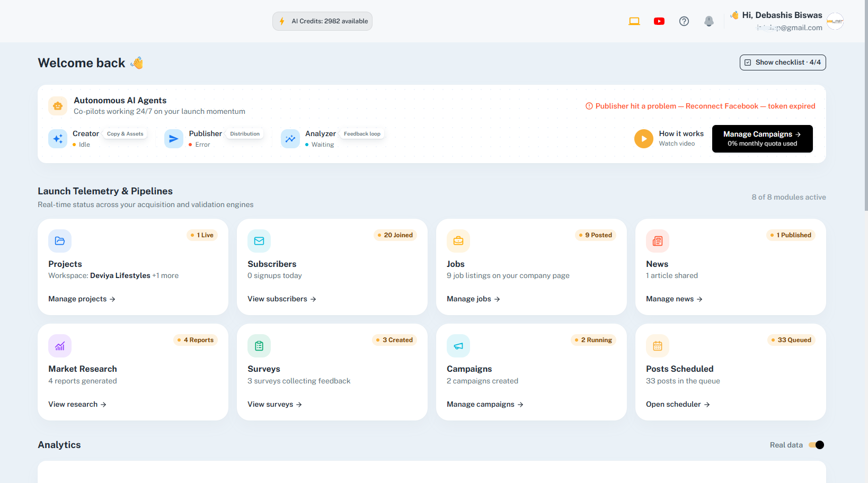Open the View research link
Viewport: 868px width, 483px height.
(77, 404)
